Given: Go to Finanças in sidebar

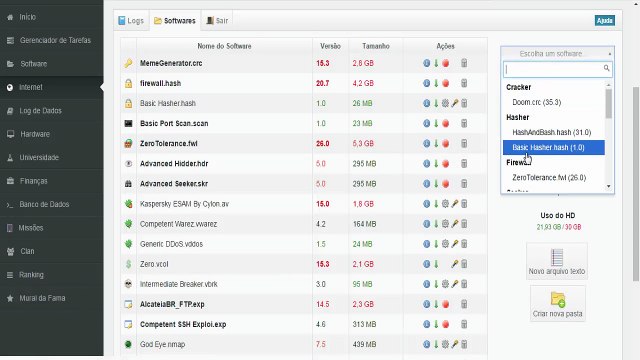Looking at the screenshot, I should tap(51, 181).
